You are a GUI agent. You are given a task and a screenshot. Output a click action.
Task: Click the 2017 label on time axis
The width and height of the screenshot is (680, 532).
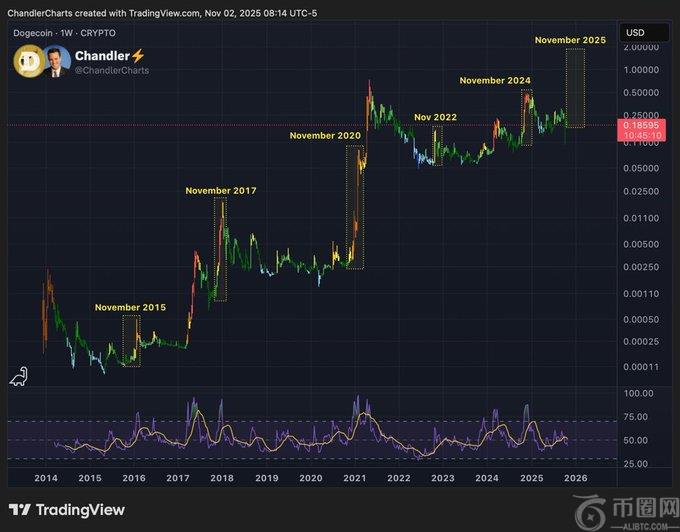[x=178, y=478]
